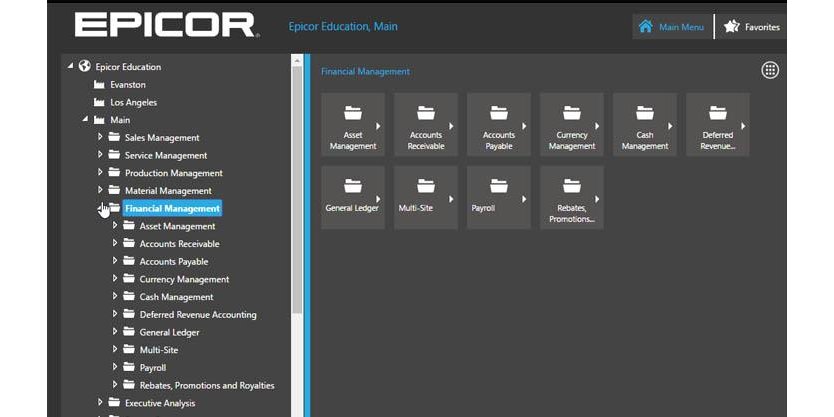Click the Production Management folder icon
This screenshot has width=834, height=417.
pyautogui.click(x=114, y=172)
